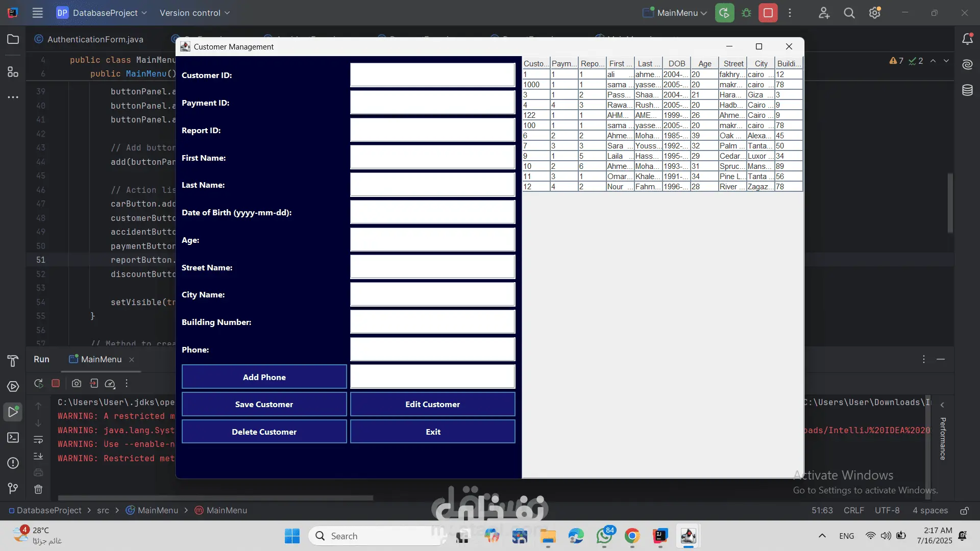Focus the Customer ID input field
The height and width of the screenshot is (551, 980).
tap(432, 75)
